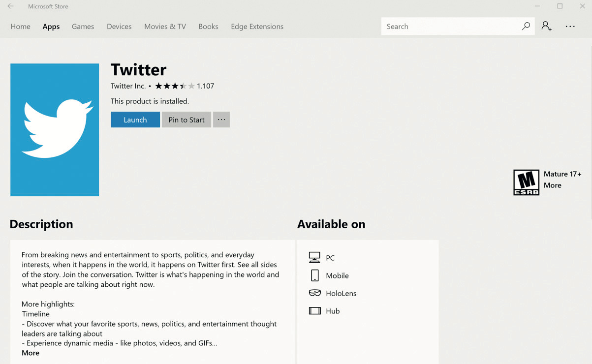
Task: Click the Mobile device icon
Action: click(x=314, y=275)
